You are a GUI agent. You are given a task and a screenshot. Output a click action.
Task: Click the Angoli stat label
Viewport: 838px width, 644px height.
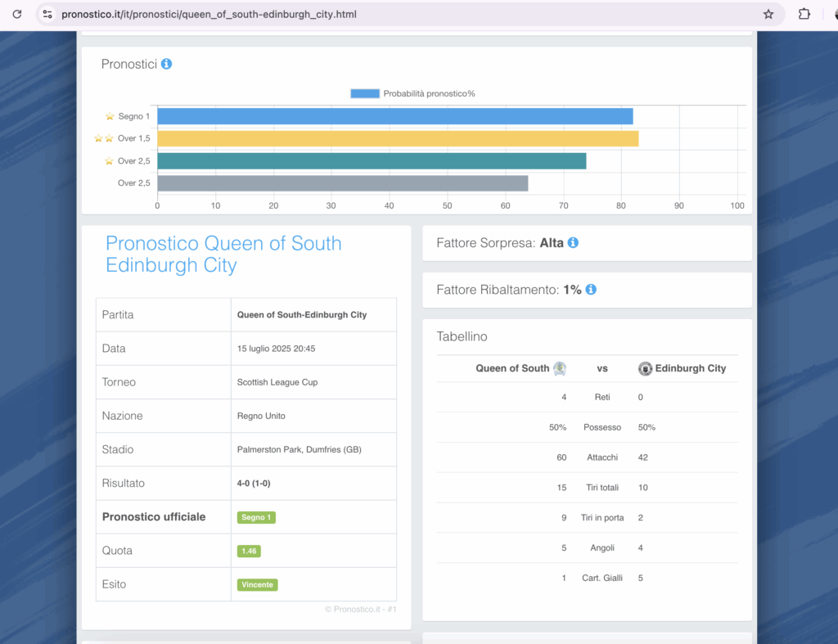pos(602,547)
